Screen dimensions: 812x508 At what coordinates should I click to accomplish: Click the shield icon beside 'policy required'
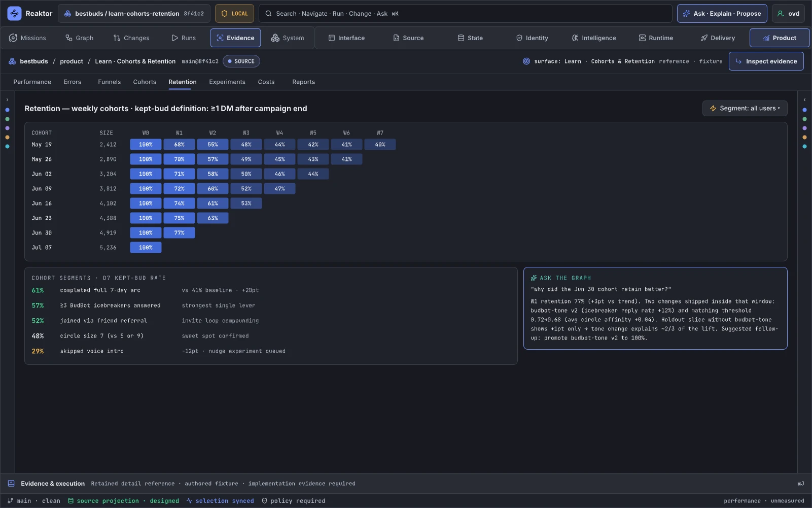tap(264, 501)
